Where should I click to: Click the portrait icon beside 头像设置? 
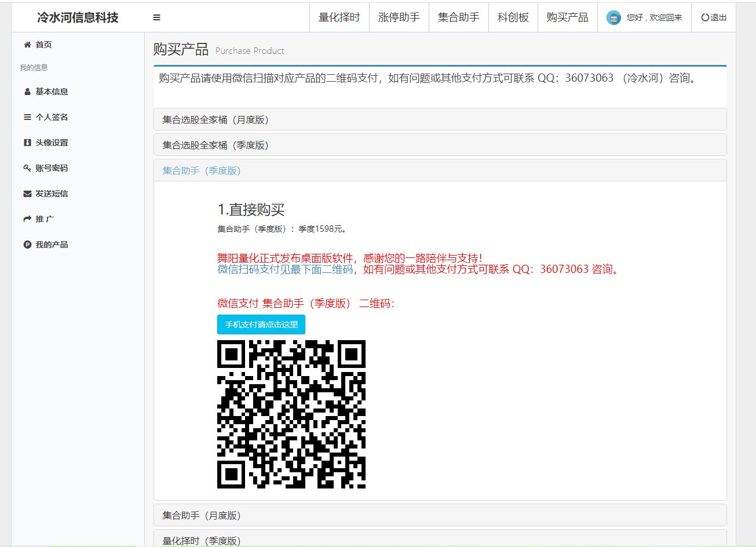[x=27, y=143]
